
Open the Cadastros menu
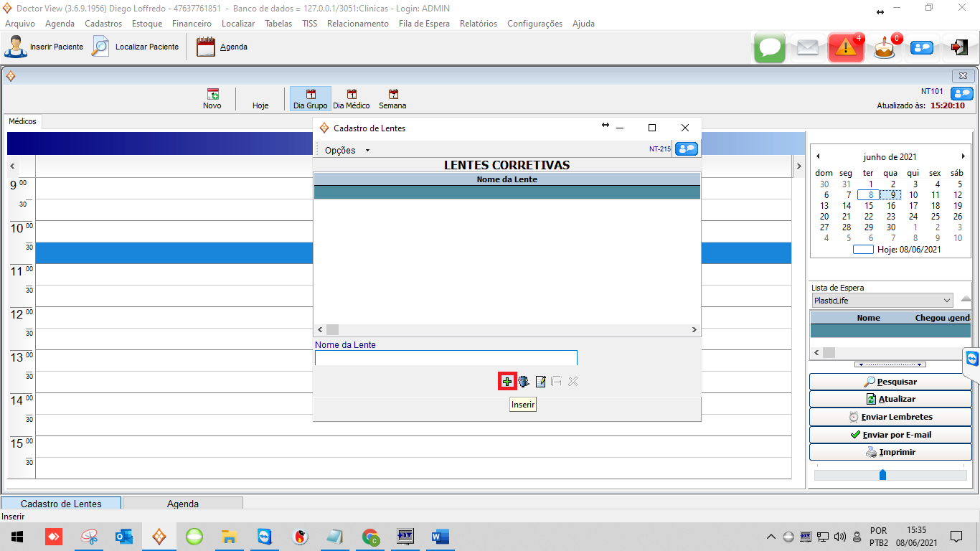coord(103,24)
